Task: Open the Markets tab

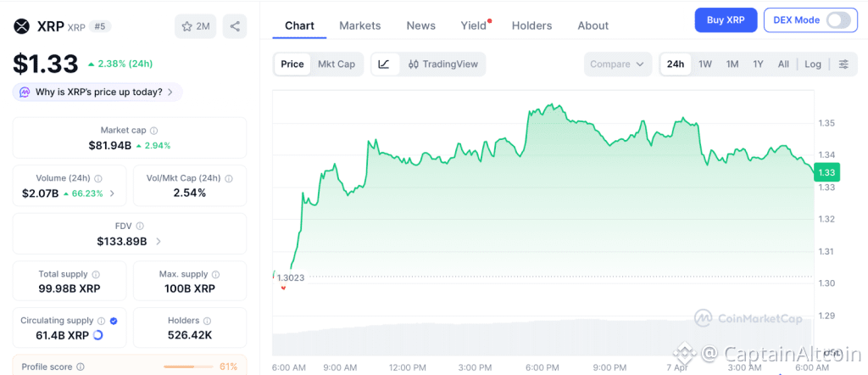Action: coord(360,25)
